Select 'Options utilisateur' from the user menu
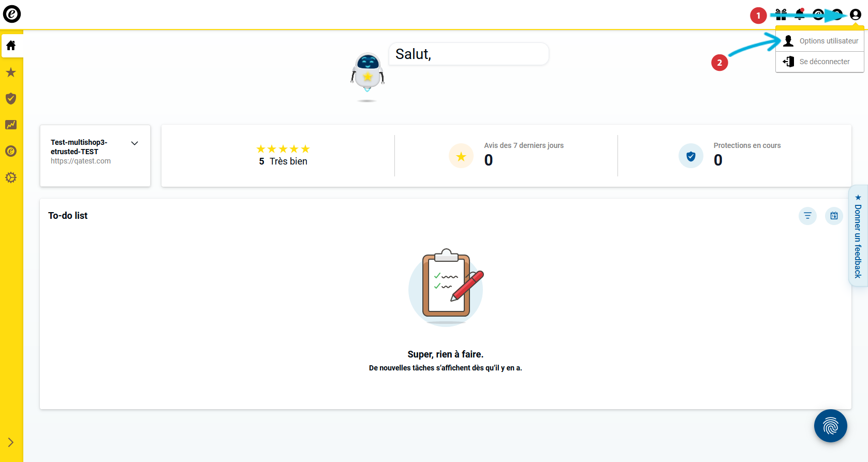The image size is (868, 462). tap(820, 41)
